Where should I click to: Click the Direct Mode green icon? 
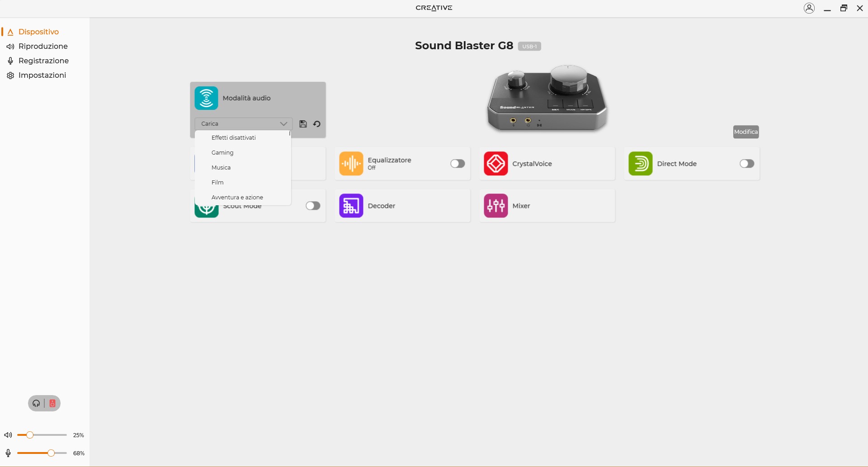coord(641,164)
